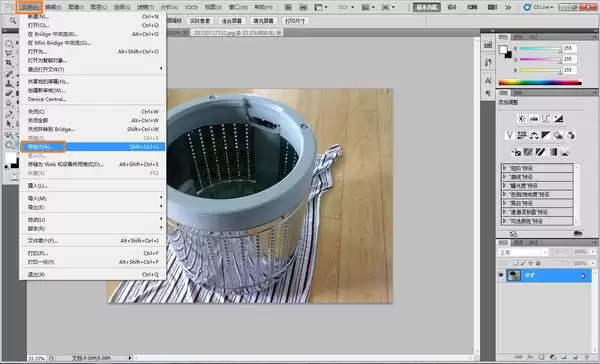Toggle lock image pixels brush icon
This screenshot has height=364, width=600.
[523, 263]
